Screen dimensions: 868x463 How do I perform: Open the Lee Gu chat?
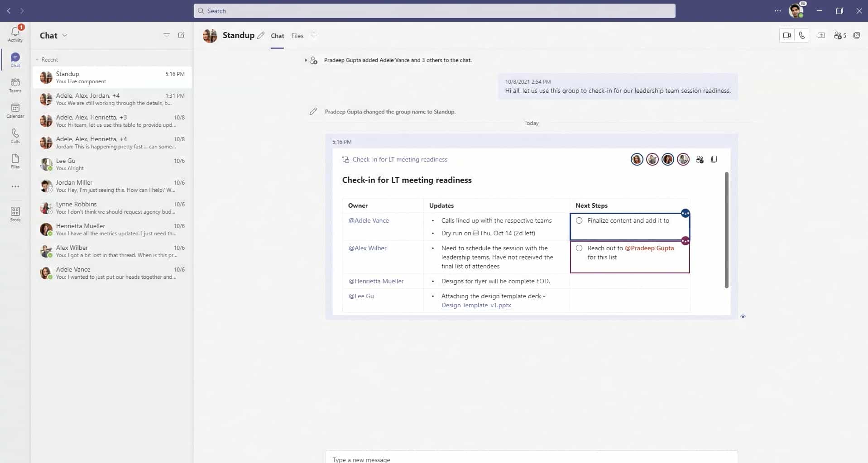[x=112, y=164]
